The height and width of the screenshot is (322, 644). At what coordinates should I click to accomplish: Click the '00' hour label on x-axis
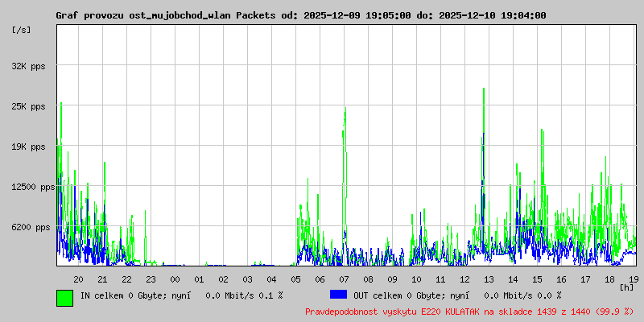coord(175,279)
